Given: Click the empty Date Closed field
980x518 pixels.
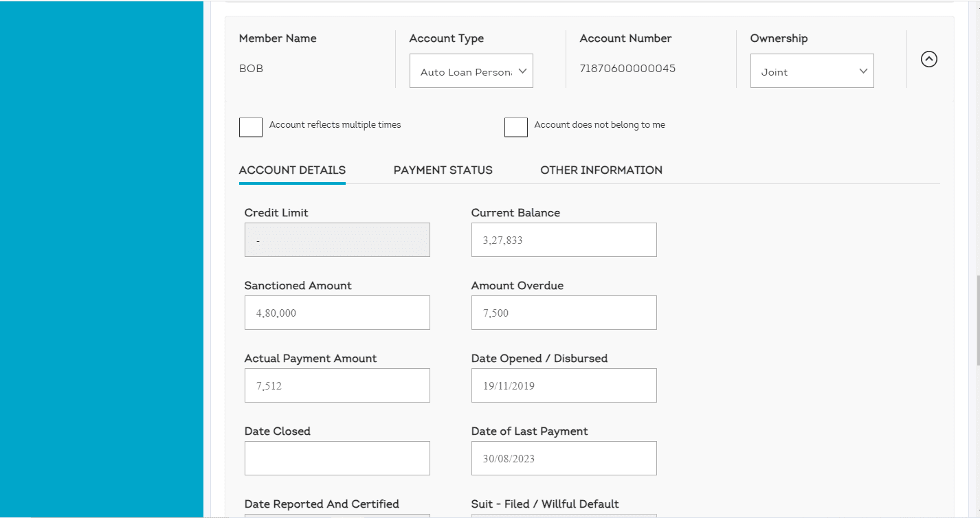Looking at the screenshot, I should tap(337, 458).
